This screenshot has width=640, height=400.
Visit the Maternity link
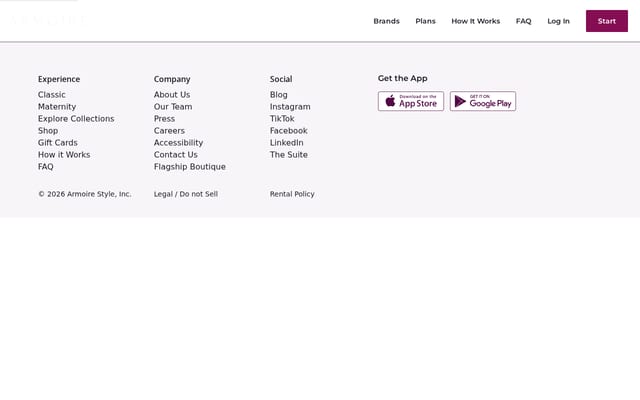point(57,107)
